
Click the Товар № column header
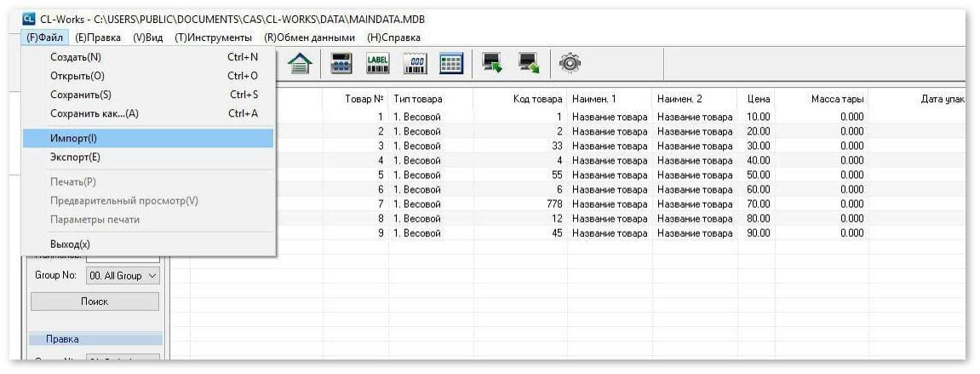[x=356, y=99]
